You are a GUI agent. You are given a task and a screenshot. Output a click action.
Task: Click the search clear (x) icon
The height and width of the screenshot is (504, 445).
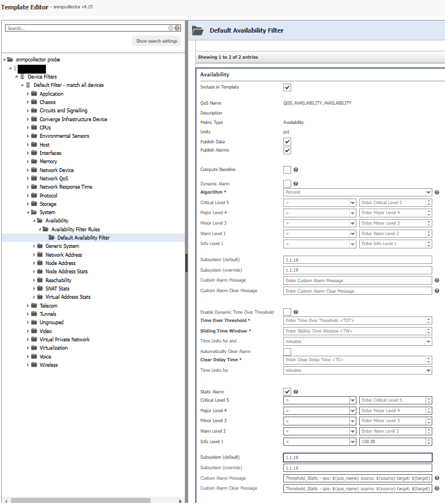(x=171, y=28)
